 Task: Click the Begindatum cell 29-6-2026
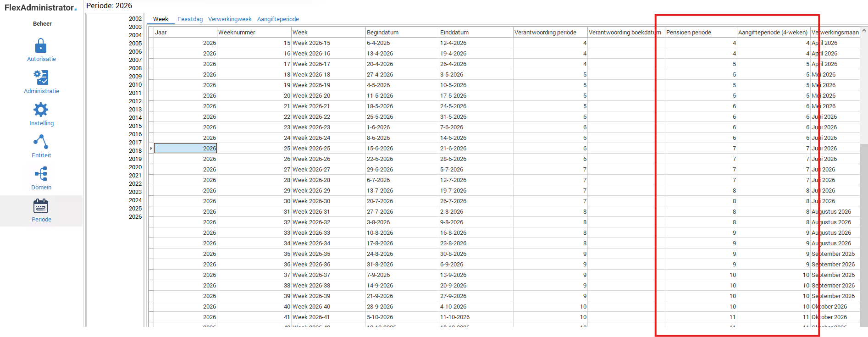click(402, 169)
